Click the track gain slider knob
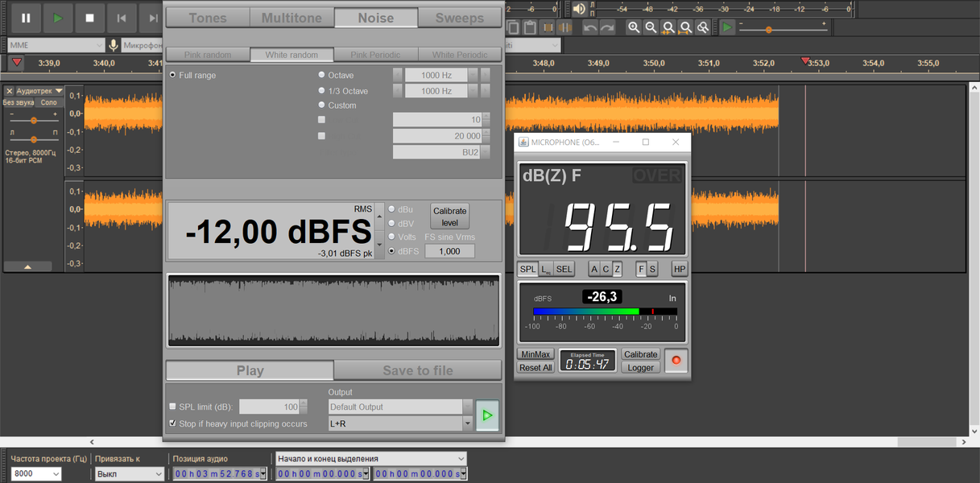 [x=33, y=120]
